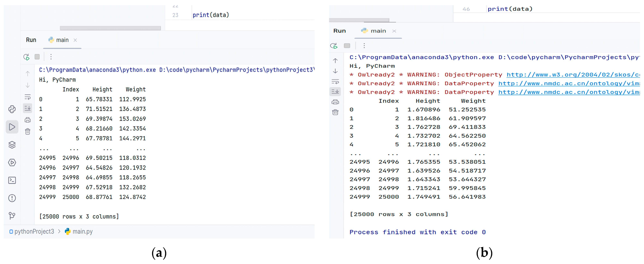Stop the process in left Run panel
Viewport: 644px width, 264px height.
click(37, 57)
